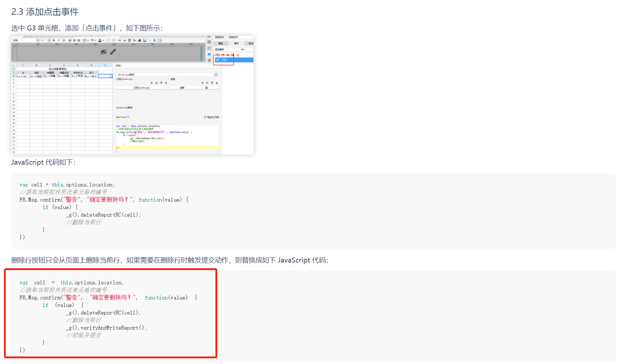Click the font color A toolbar icon
Image resolution: width=623 pixels, height=364 pixels.
(100, 41)
